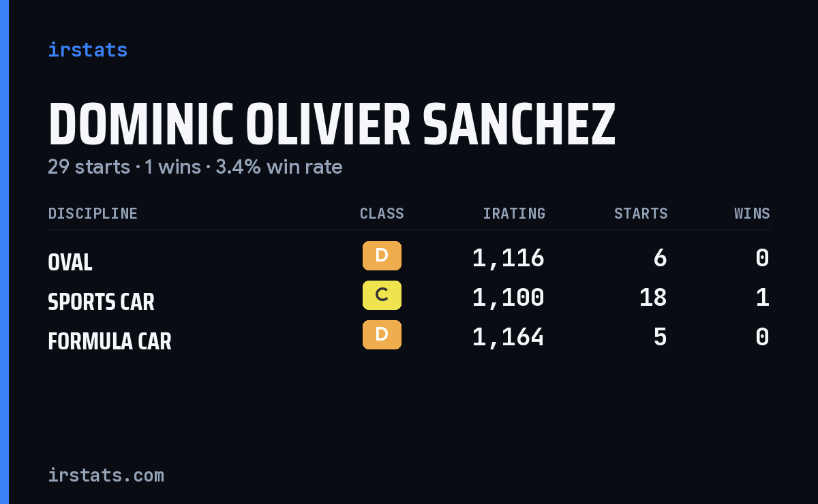Image resolution: width=818 pixels, height=504 pixels.
Task: Select the Oval discipline row label
Action: tap(70, 262)
